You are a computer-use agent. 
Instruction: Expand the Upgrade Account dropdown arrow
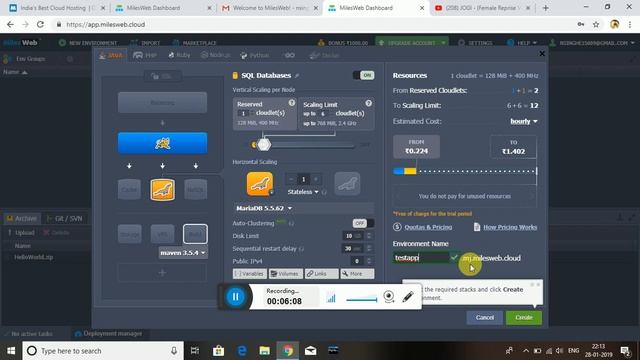(x=443, y=42)
